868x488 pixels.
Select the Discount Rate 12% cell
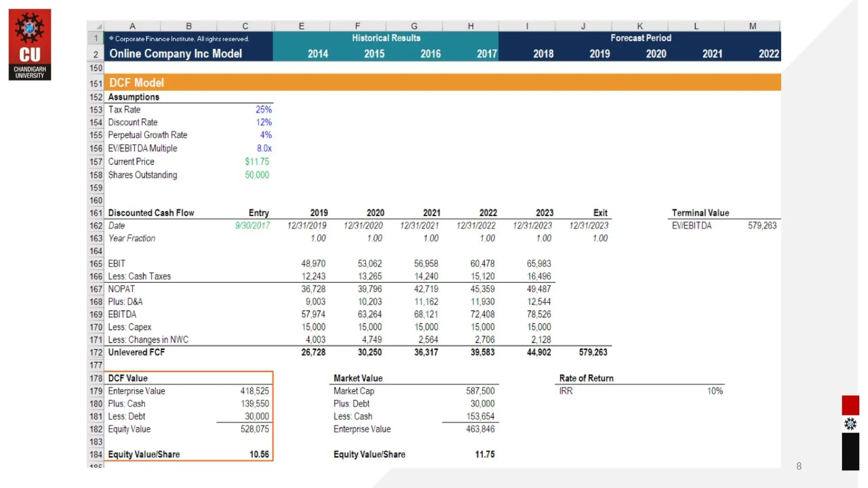click(x=263, y=122)
